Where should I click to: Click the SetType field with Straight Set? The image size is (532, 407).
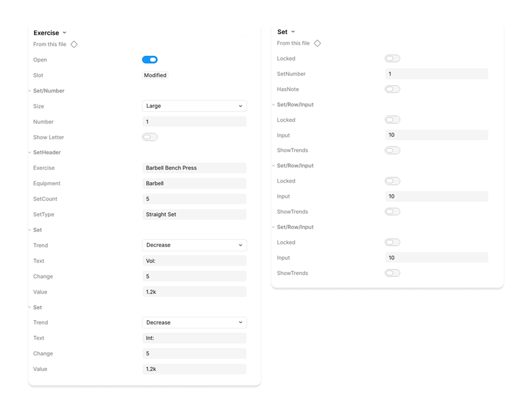point(194,214)
